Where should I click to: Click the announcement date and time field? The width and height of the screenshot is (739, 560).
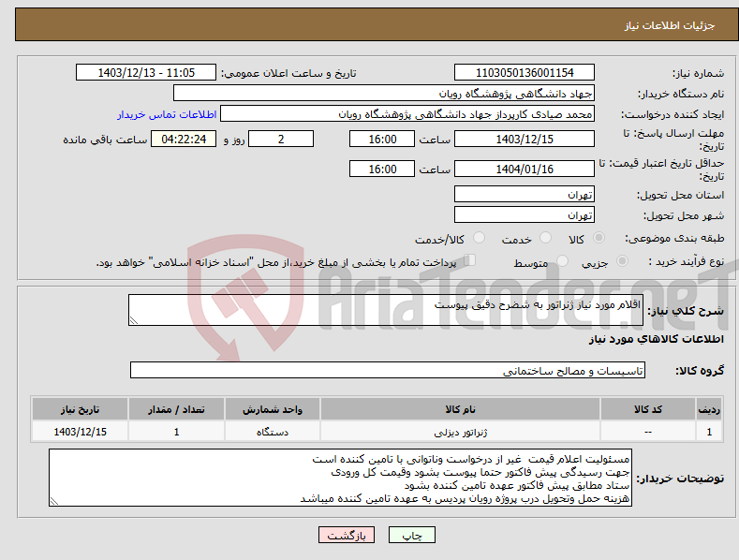(x=146, y=73)
